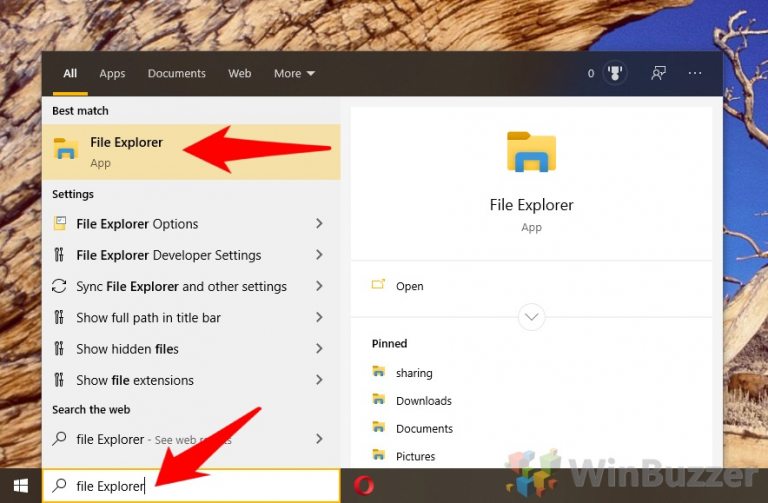The image size is (768, 503).
Task: Open the Microsoft Rewards trophy icon
Action: tap(614, 73)
